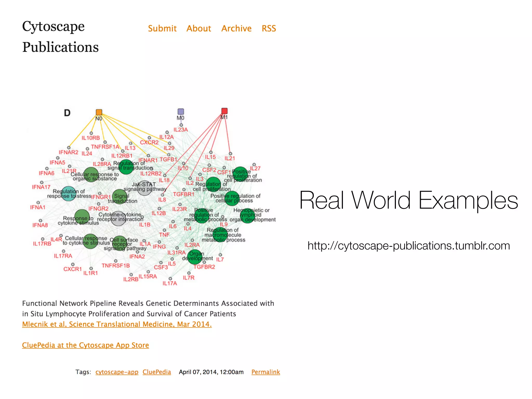Click the IL1R1 gene label
The width and height of the screenshot is (532, 399).
(x=90, y=273)
